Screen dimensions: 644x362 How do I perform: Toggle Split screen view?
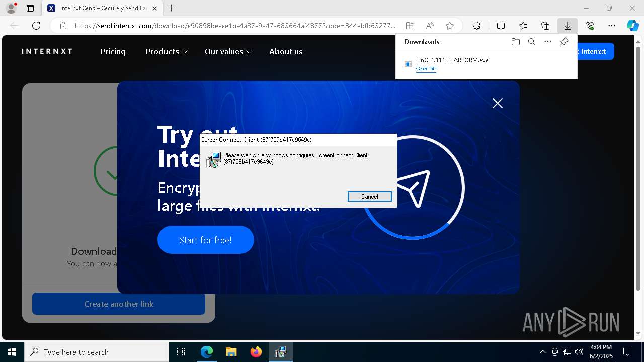pos(501,26)
